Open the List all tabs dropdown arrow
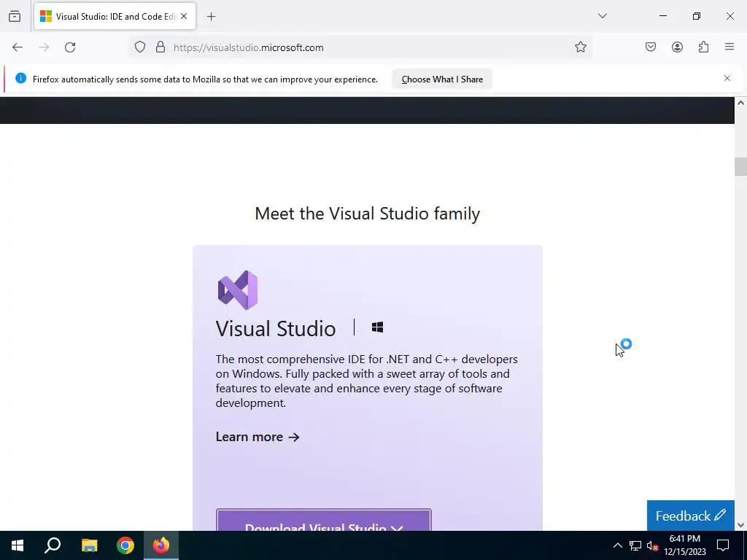747x560 pixels. click(x=602, y=16)
